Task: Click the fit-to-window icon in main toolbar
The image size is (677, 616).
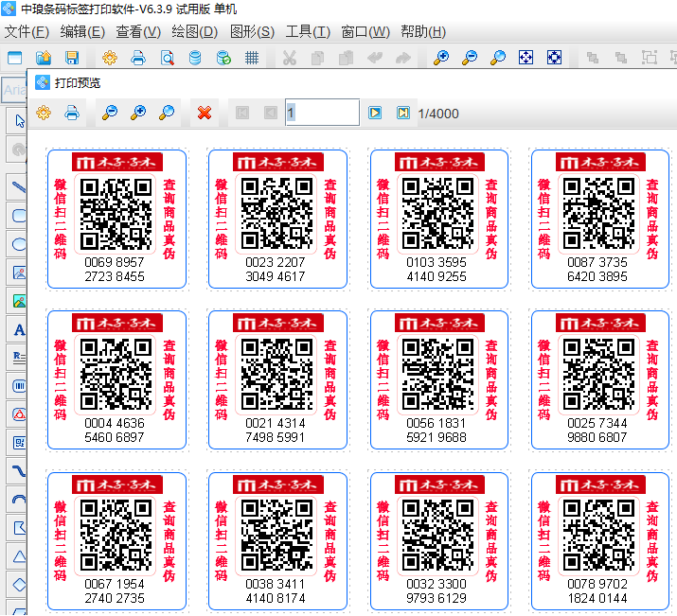Action: (x=526, y=58)
